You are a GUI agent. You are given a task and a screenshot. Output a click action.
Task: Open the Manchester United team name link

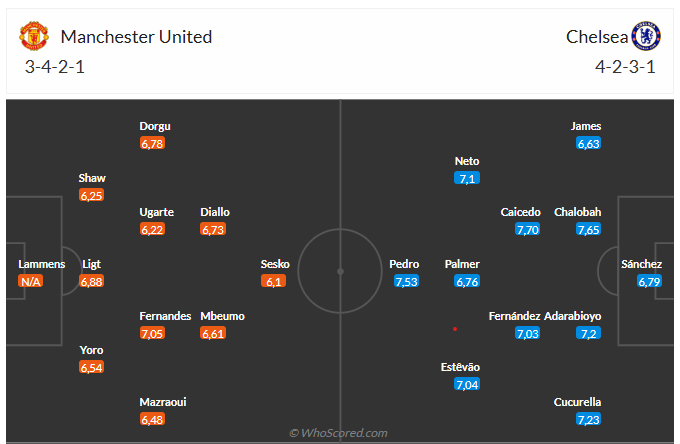coord(136,37)
